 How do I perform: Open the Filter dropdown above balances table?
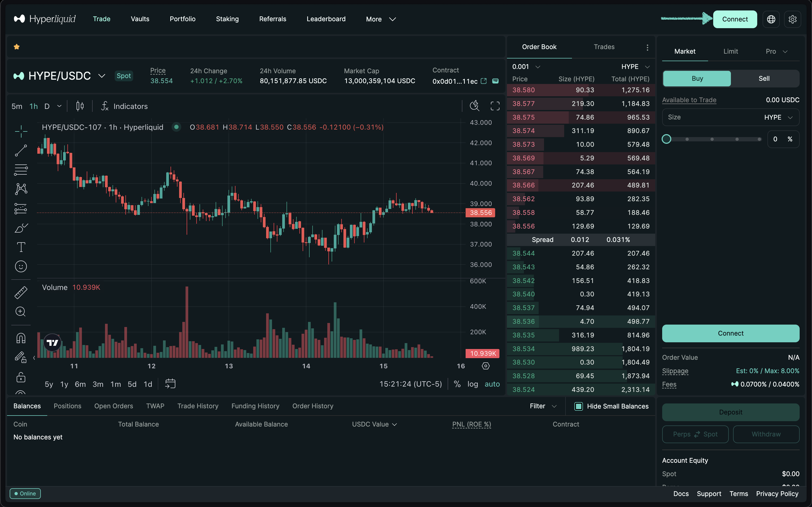pyautogui.click(x=542, y=406)
